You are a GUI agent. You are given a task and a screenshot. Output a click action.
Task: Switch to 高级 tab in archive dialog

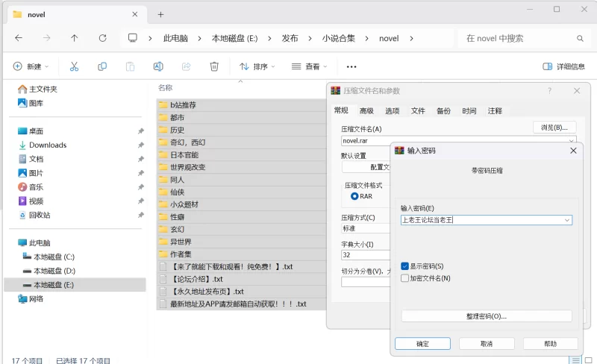[366, 111]
